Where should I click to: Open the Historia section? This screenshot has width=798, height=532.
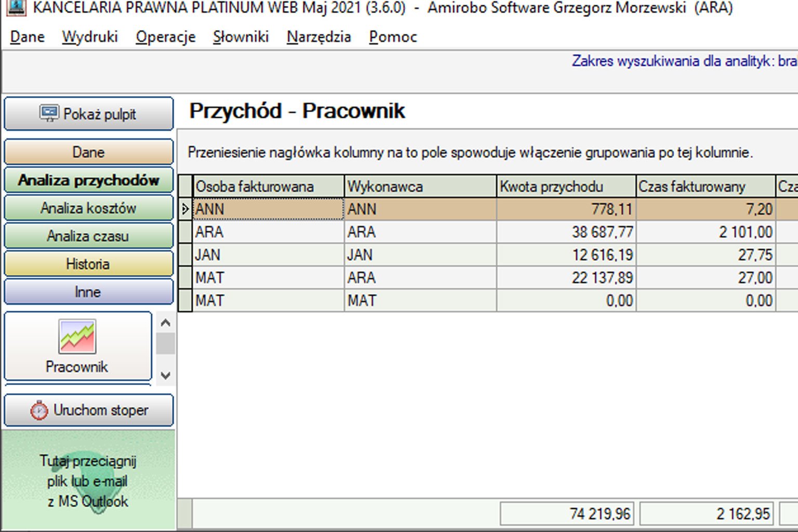(x=88, y=264)
